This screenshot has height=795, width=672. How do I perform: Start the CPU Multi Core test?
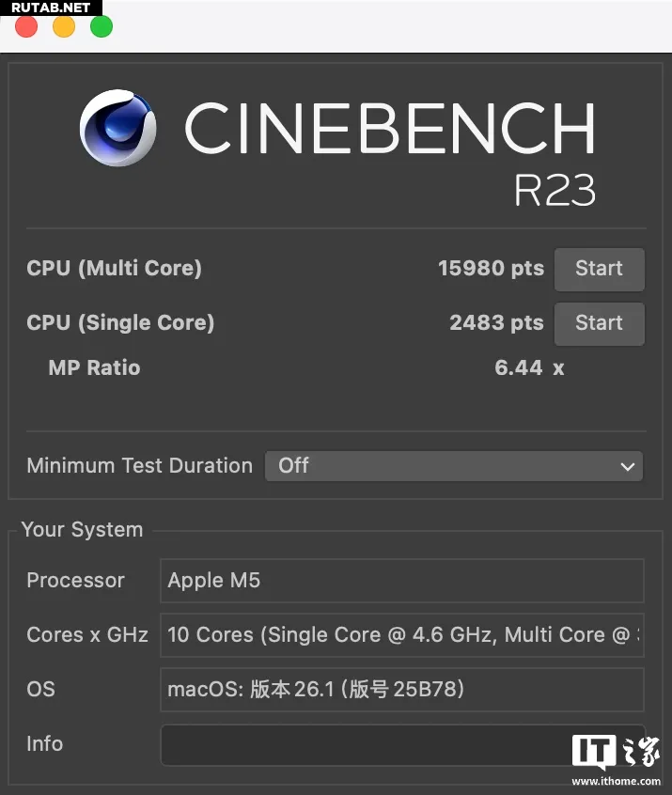coord(599,269)
